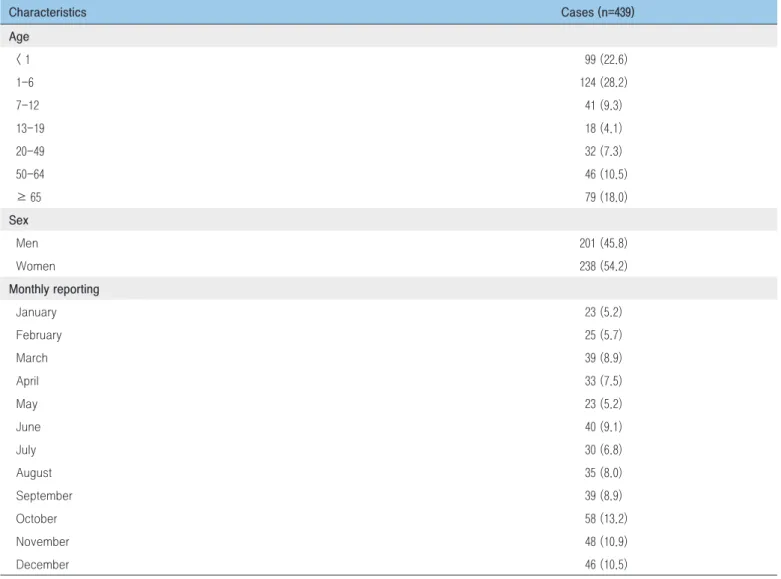Click the 'October' row label
781x579 pixels.
coord(36,519)
